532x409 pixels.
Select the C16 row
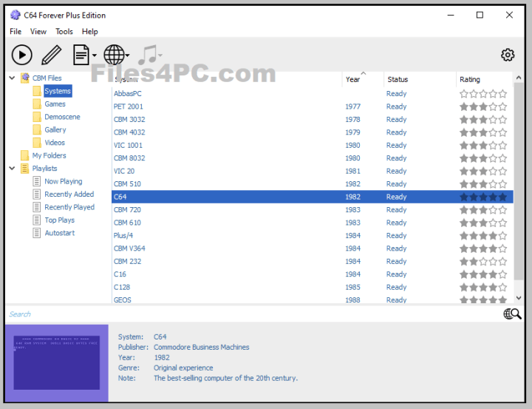pos(312,274)
